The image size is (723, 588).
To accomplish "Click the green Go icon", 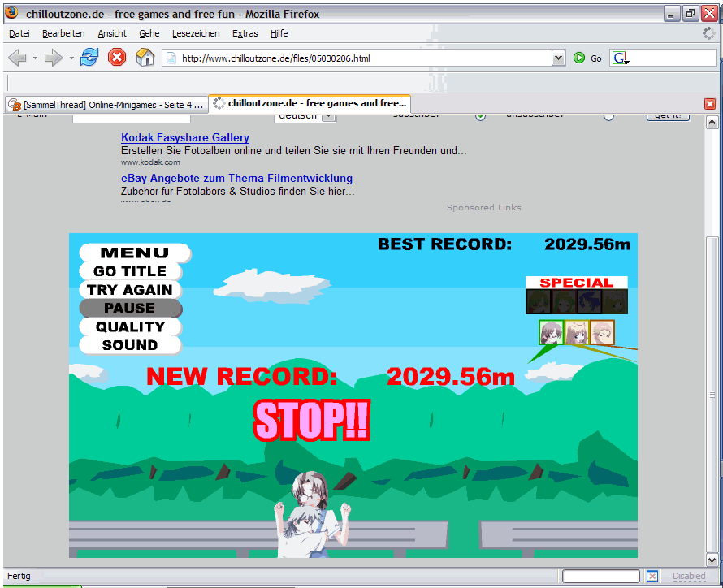I will click(x=579, y=58).
